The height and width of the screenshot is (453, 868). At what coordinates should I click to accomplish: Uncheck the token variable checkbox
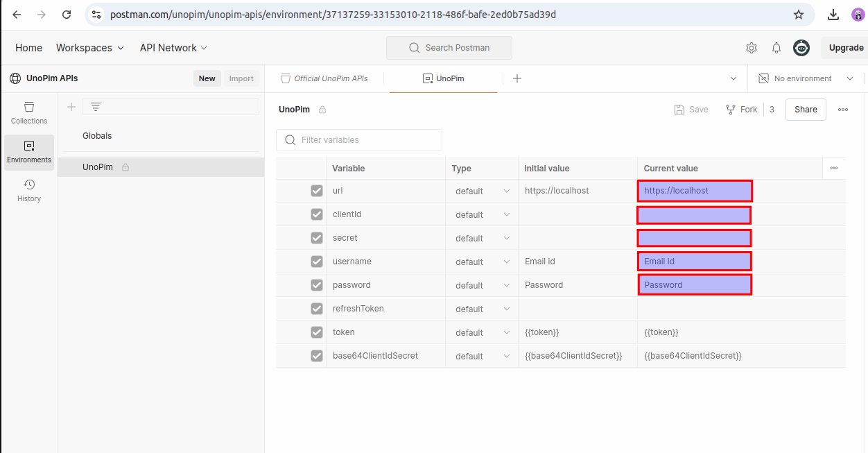point(317,332)
